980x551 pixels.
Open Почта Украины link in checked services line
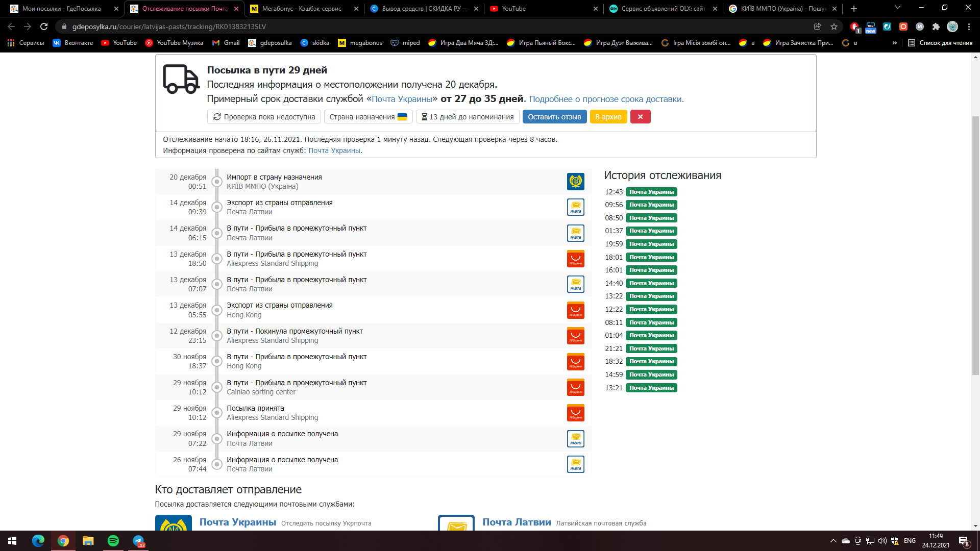coord(334,151)
